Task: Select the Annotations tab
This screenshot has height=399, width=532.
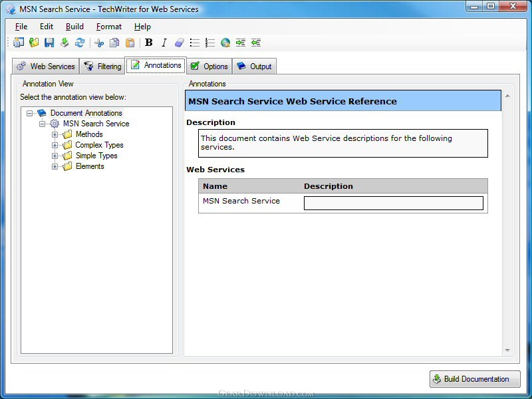Action: point(156,65)
